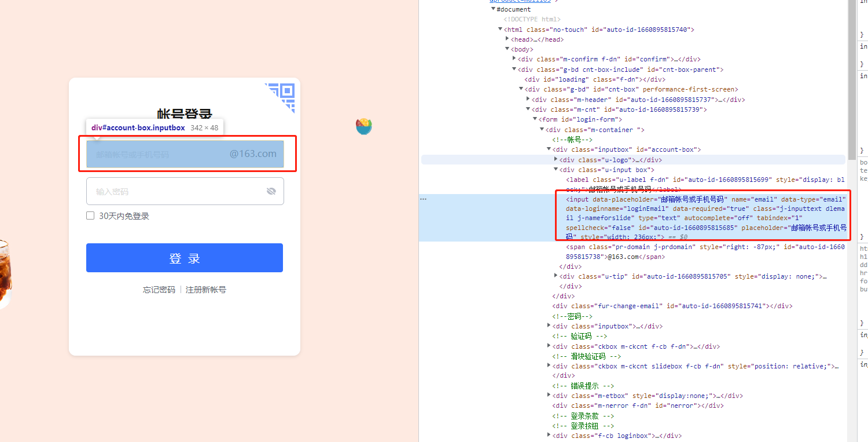Collapse the div id="account-box" node
The width and height of the screenshot is (868, 442).
pos(549,149)
